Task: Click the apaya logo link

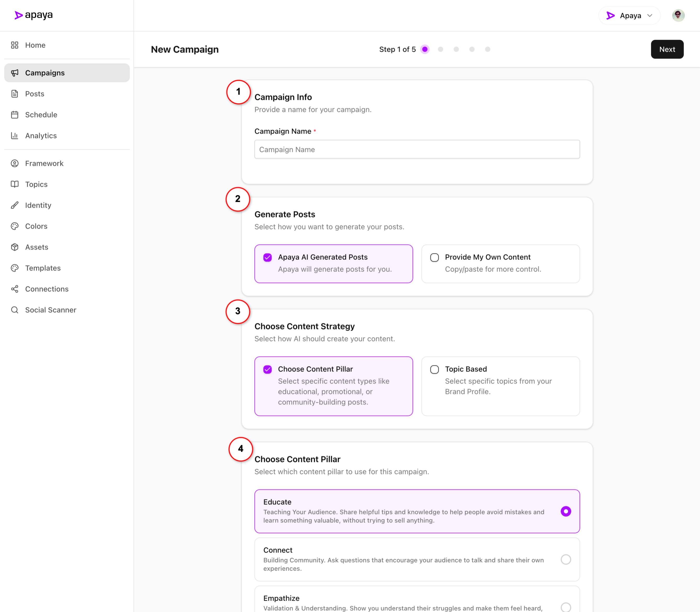Action: point(33,15)
